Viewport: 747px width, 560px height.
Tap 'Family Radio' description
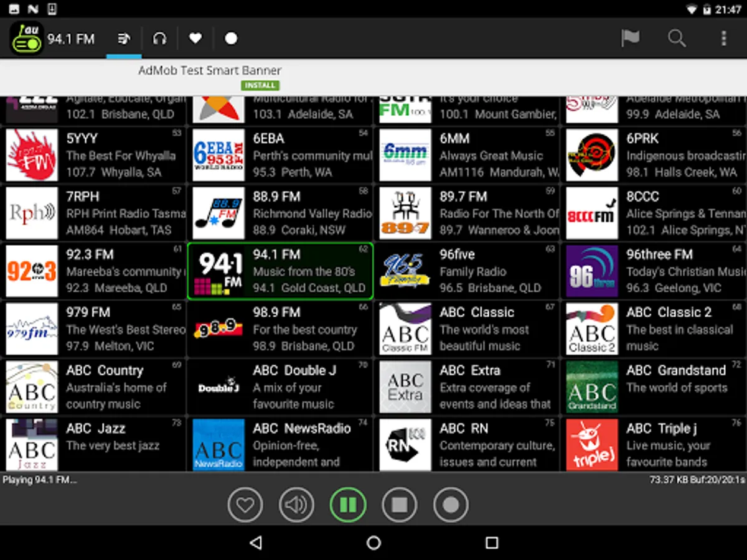coord(472,271)
